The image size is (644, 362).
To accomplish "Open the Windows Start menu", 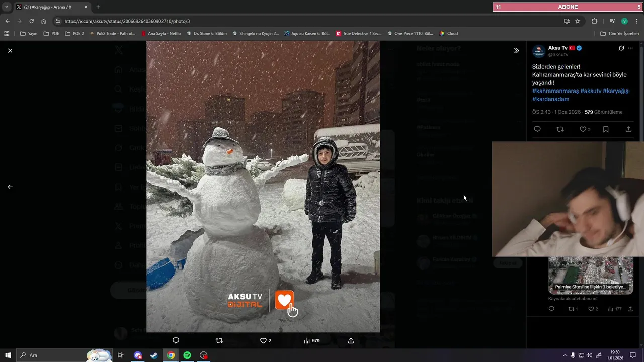I will click(8, 355).
